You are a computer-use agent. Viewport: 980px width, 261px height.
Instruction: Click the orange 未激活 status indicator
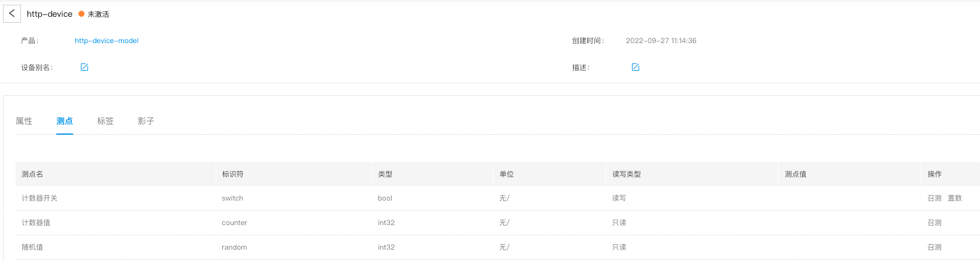[x=94, y=14]
